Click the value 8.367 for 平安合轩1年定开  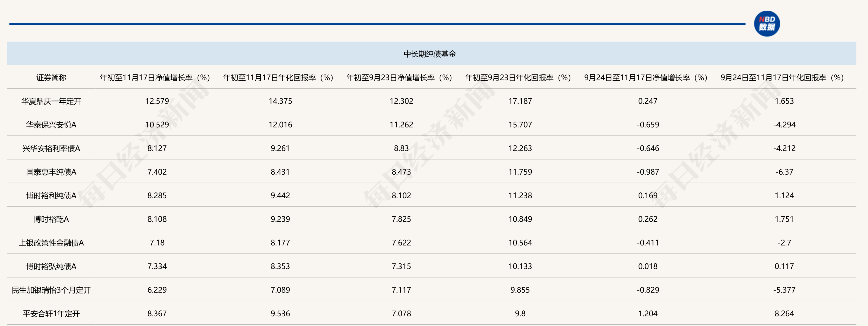pyautogui.click(x=157, y=313)
